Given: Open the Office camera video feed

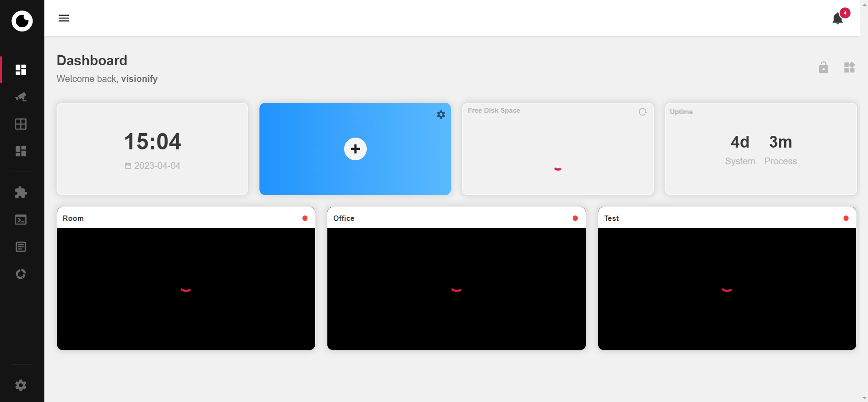Looking at the screenshot, I should click(456, 289).
